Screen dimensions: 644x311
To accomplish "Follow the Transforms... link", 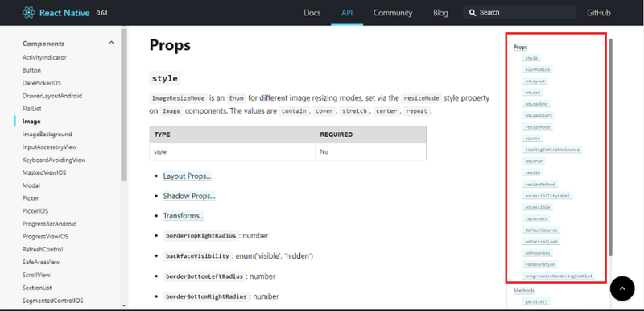I will coord(184,216).
